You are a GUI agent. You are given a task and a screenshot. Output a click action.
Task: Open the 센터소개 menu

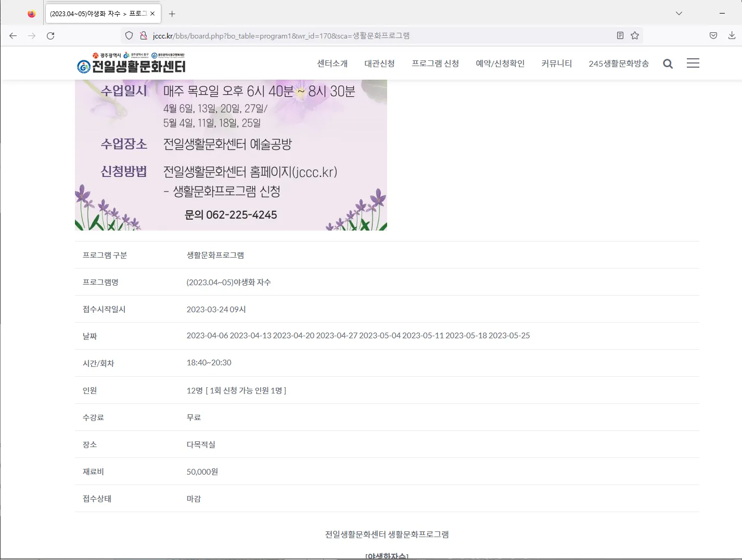click(x=332, y=63)
